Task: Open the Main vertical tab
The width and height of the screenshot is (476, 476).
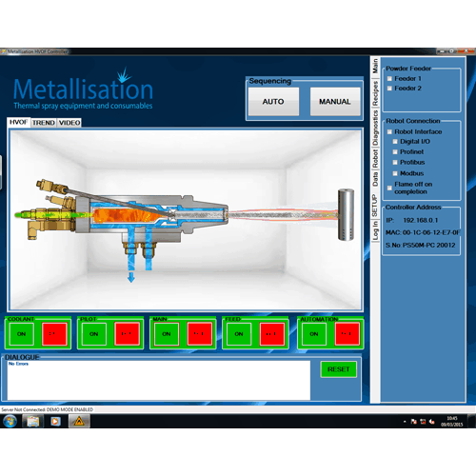Action: [375, 66]
